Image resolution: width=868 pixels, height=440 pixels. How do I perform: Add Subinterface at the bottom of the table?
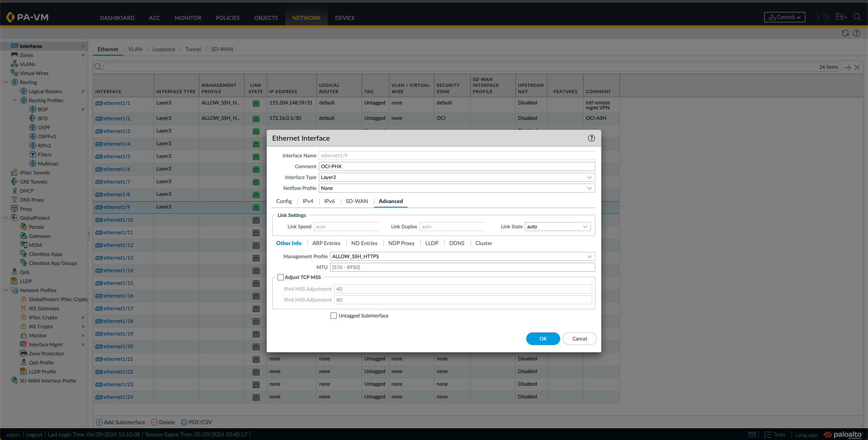tap(120, 422)
